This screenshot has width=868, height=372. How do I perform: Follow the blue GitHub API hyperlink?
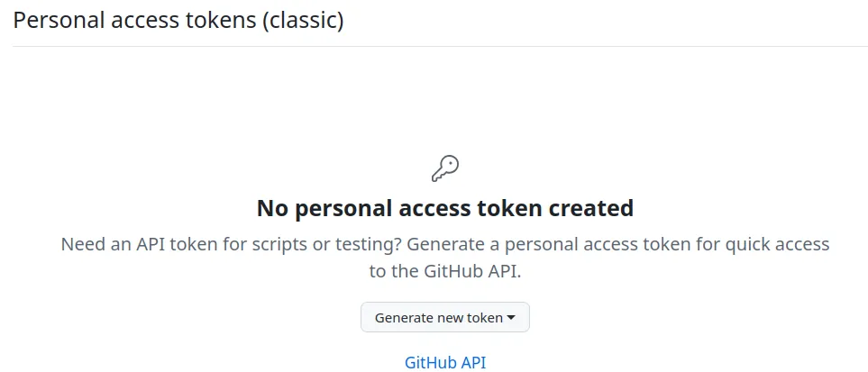[x=445, y=363]
